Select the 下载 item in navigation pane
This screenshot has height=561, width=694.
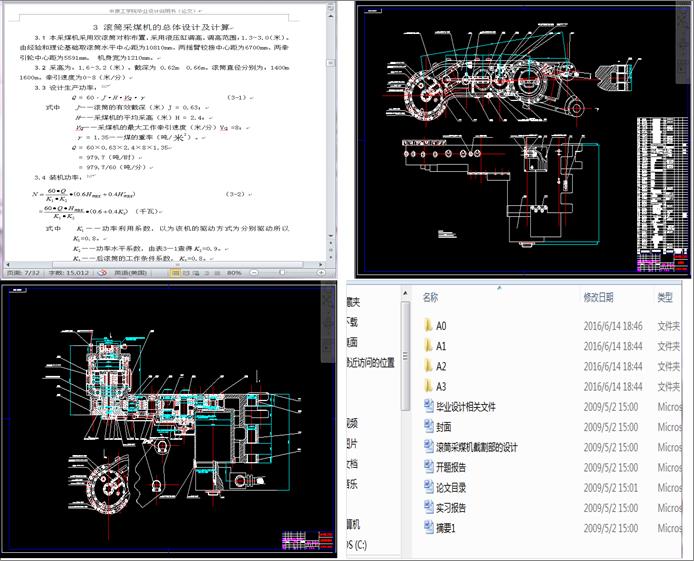tap(353, 322)
